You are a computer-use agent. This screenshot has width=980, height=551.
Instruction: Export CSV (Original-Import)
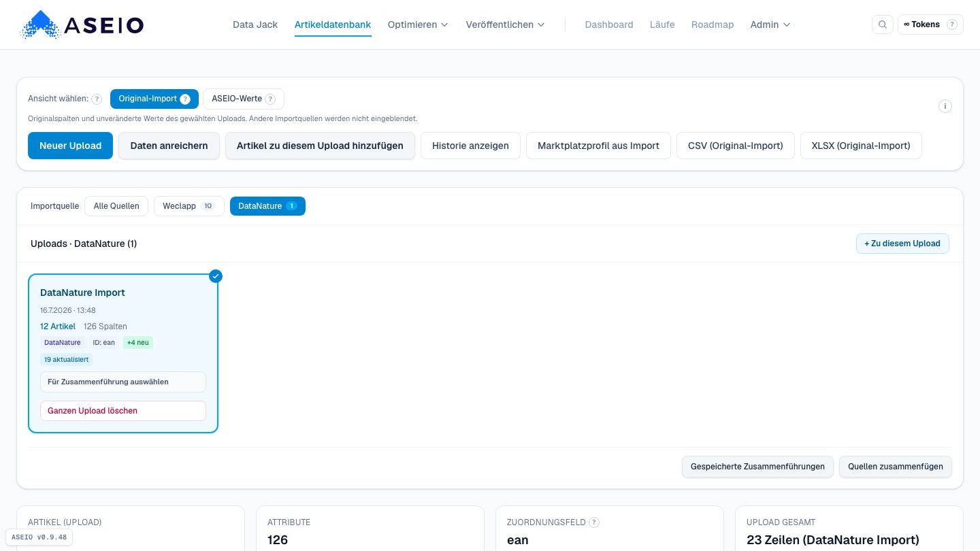click(x=735, y=146)
